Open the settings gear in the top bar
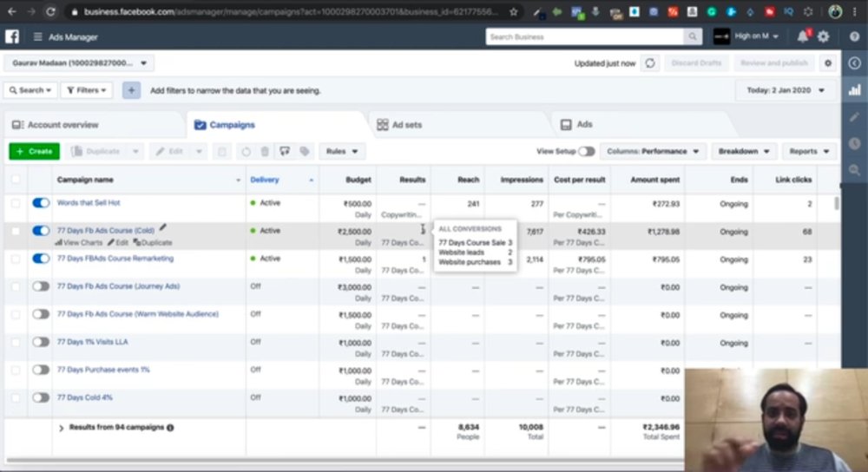The image size is (868, 472). point(824,36)
